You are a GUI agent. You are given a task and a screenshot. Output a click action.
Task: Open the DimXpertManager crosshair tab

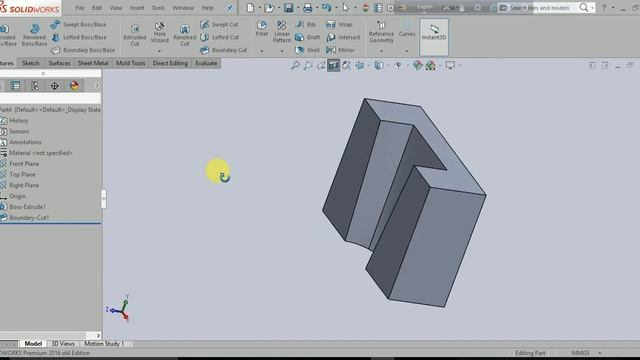[x=54, y=85]
